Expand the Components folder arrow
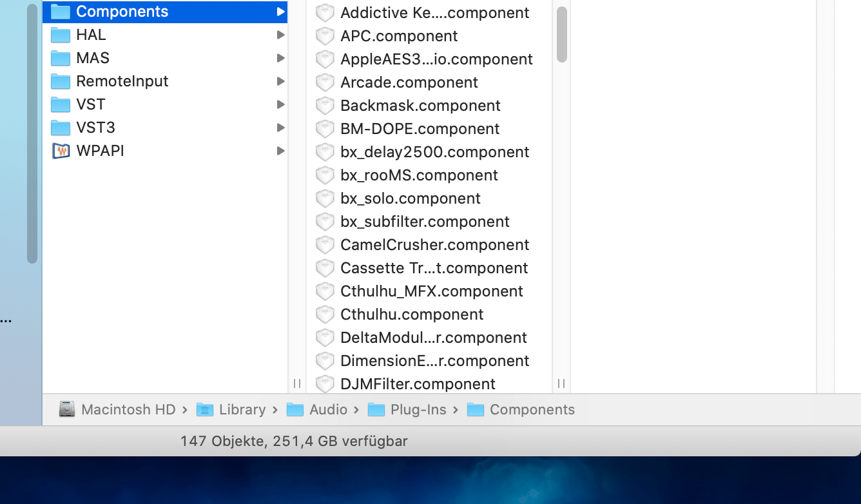This screenshot has height=504, width=861. (280, 12)
